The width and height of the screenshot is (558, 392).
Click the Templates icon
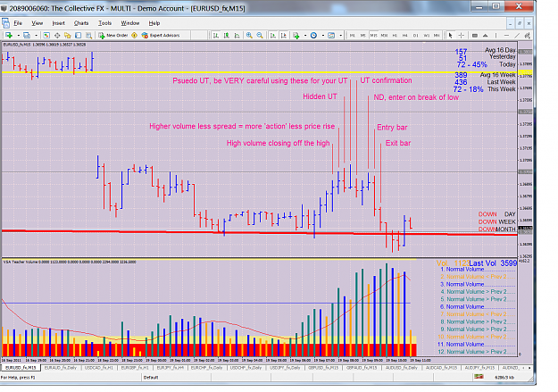(331, 35)
